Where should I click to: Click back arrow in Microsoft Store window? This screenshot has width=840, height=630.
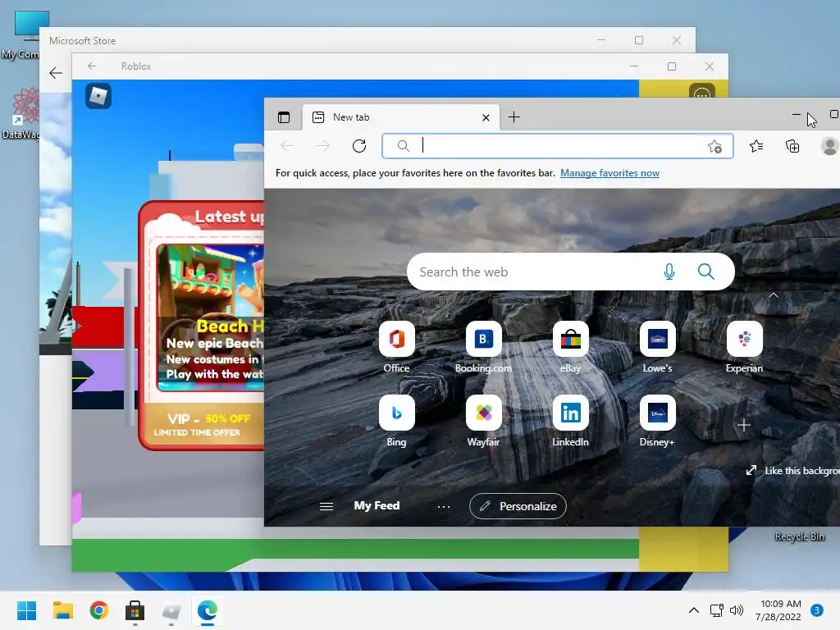pyautogui.click(x=56, y=73)
